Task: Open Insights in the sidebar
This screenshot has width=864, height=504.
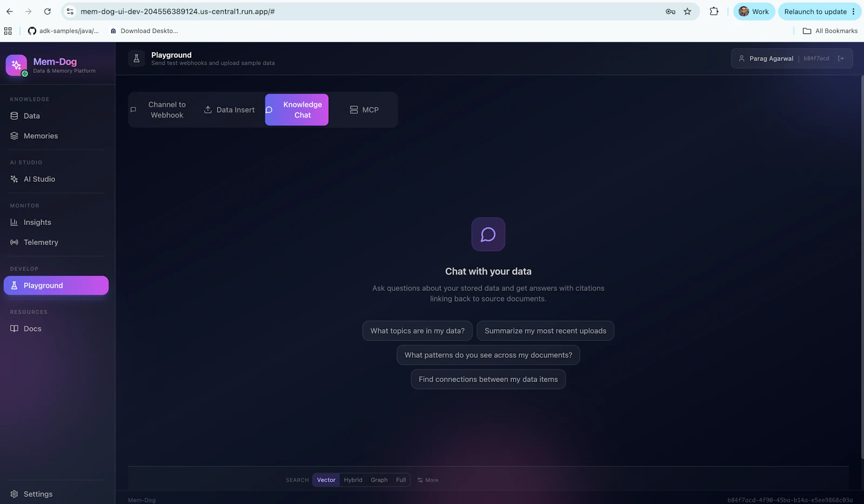Action: [56, 222]
